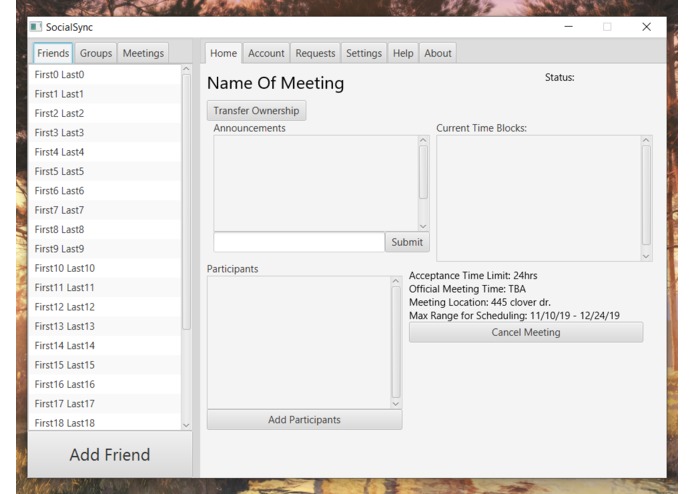Select friend First2 Last2
Viewport: 695px width, 494px height.
point(105,113)
